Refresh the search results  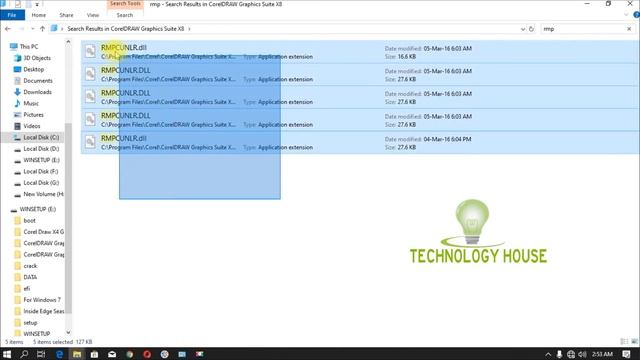[x=531, y=29]
